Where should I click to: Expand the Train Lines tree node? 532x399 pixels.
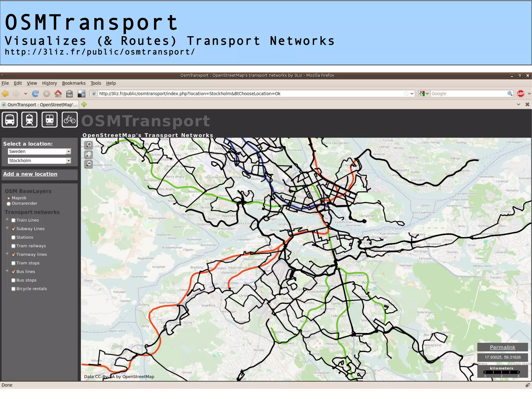7,220
